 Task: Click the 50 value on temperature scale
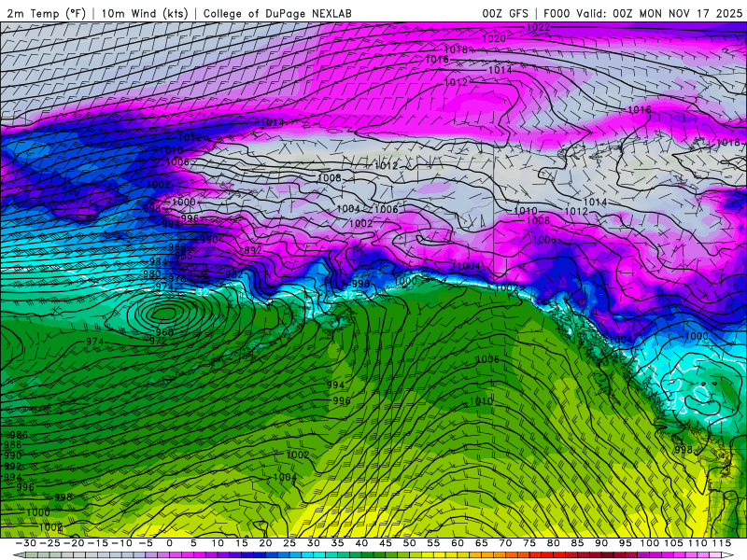pyautogui.click(x=409, y=543)
